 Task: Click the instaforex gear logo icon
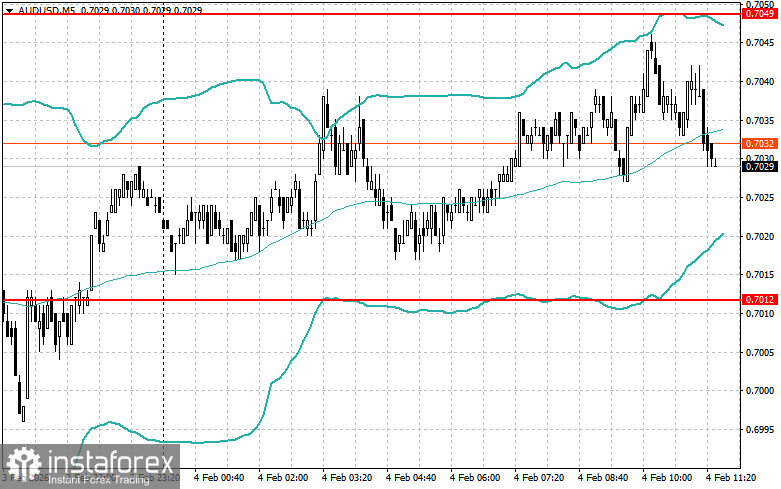tap(23, 464)
